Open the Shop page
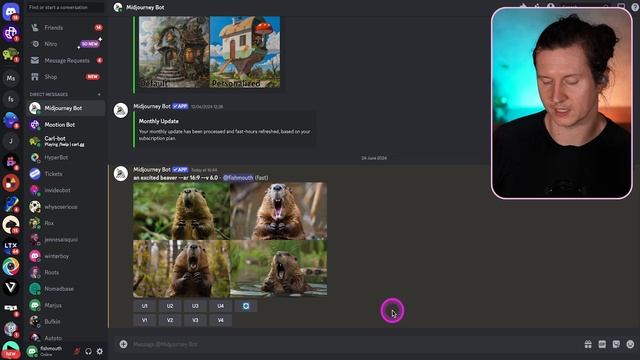Viewport: 640px width, 360px height. pyautogui.click(x=66, y=77)
